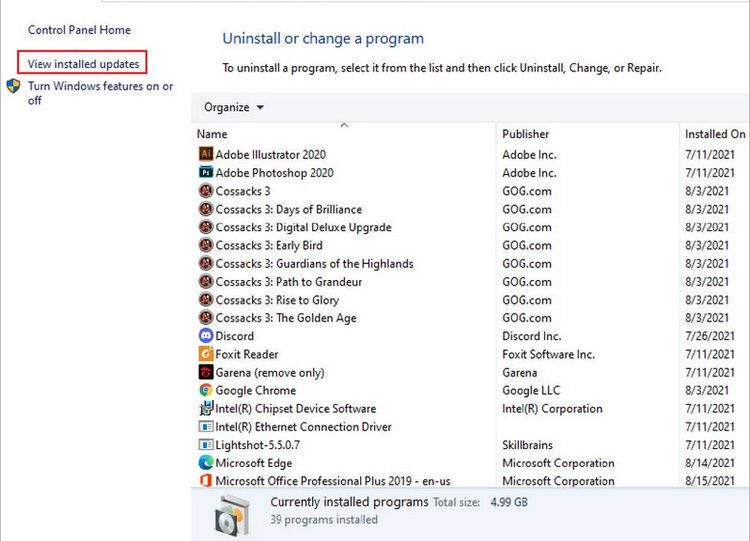Select Microsoft Office Professional Plus 2019 name

pyautogui.click(x=333, y=481)
